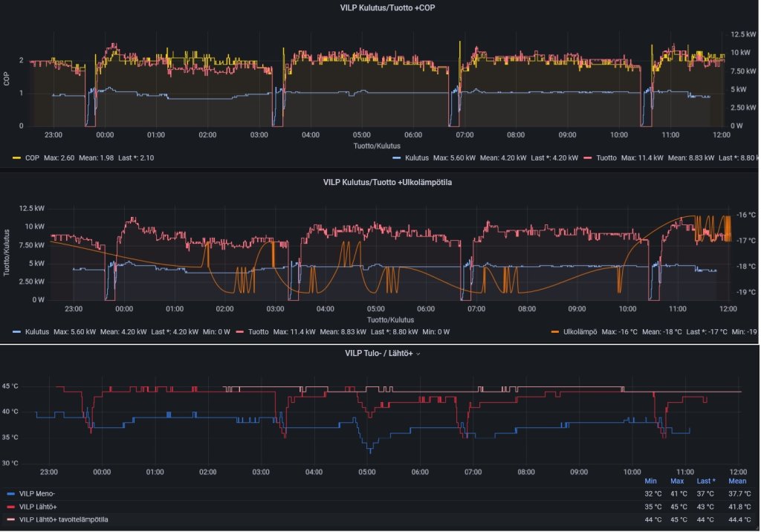Image resolution: width=761 pixels, height=532 pixels.
Task: Select the VILP Meno- legend row label
Action: pos(38,493)
